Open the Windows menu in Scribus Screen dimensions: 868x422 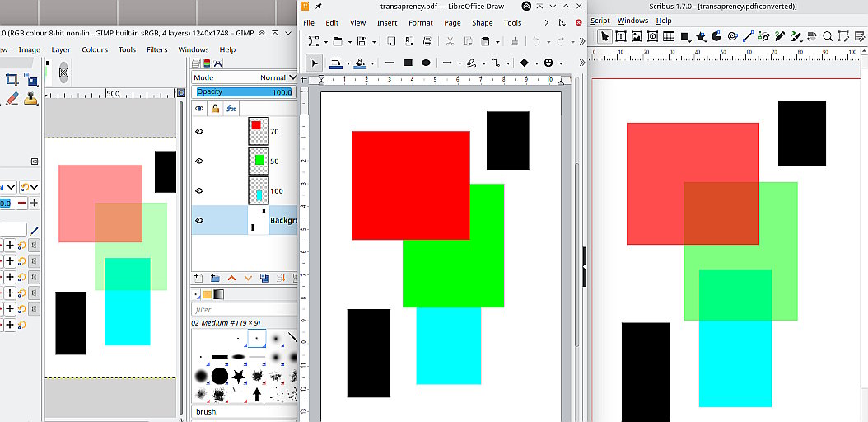pos(632,21)
